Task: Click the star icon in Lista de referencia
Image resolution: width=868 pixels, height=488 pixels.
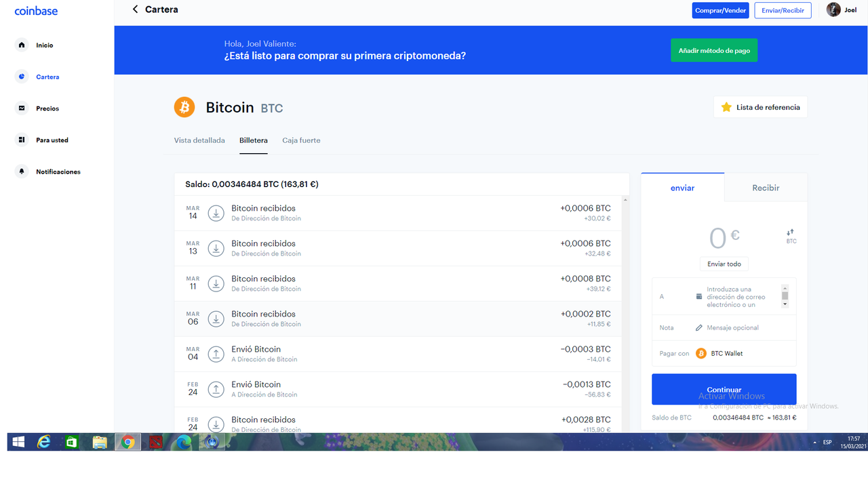Action: click(726, 107)
